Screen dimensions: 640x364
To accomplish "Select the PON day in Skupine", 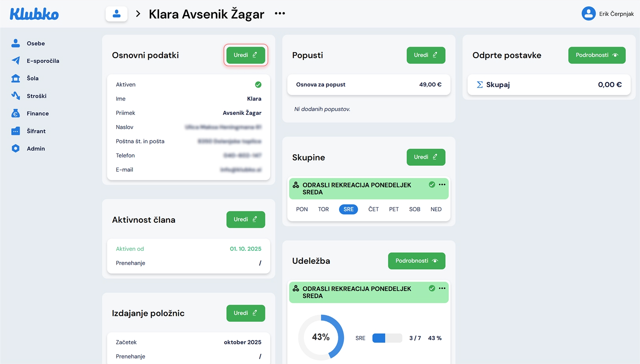I will (x=302, y=209).
